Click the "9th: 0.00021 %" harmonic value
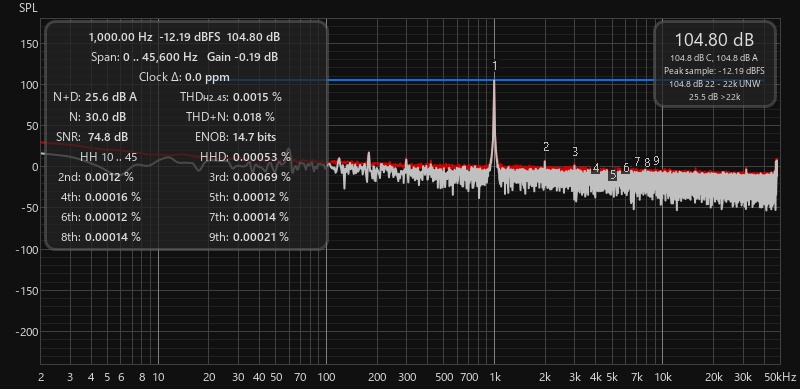Screen dimensions: 800x389 [249, 237]
